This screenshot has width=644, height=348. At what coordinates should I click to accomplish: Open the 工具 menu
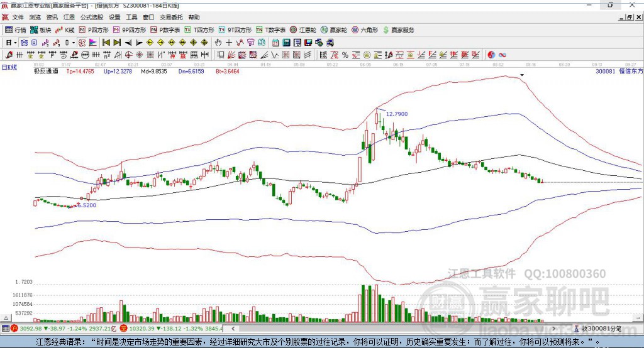pos(131,17)
